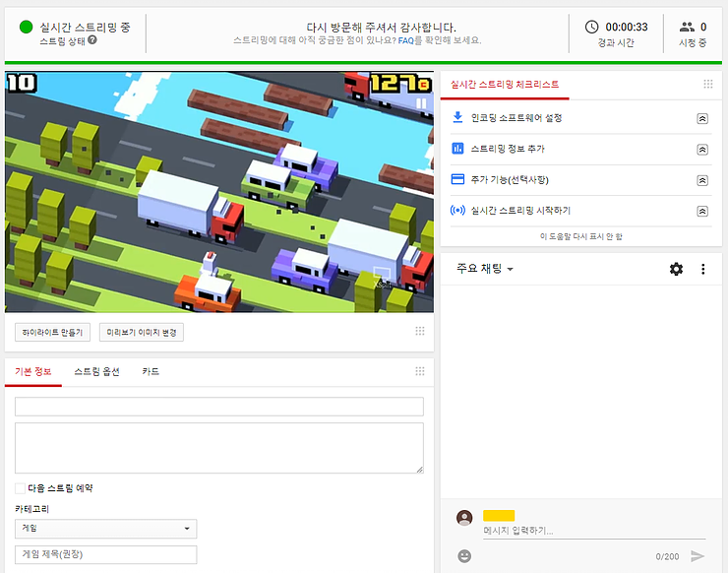Click the elapsed time clock icon
The image size is (728, 573).
pos(591,27)
